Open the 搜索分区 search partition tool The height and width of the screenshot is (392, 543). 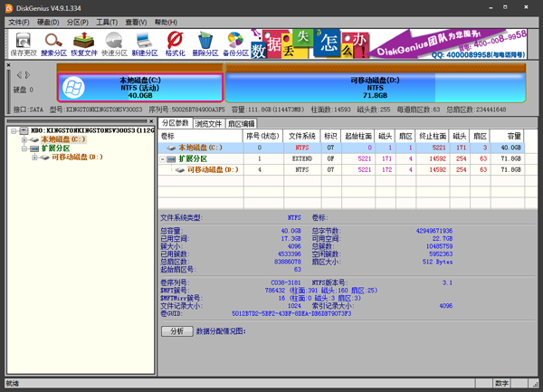(x=53, y=44)
